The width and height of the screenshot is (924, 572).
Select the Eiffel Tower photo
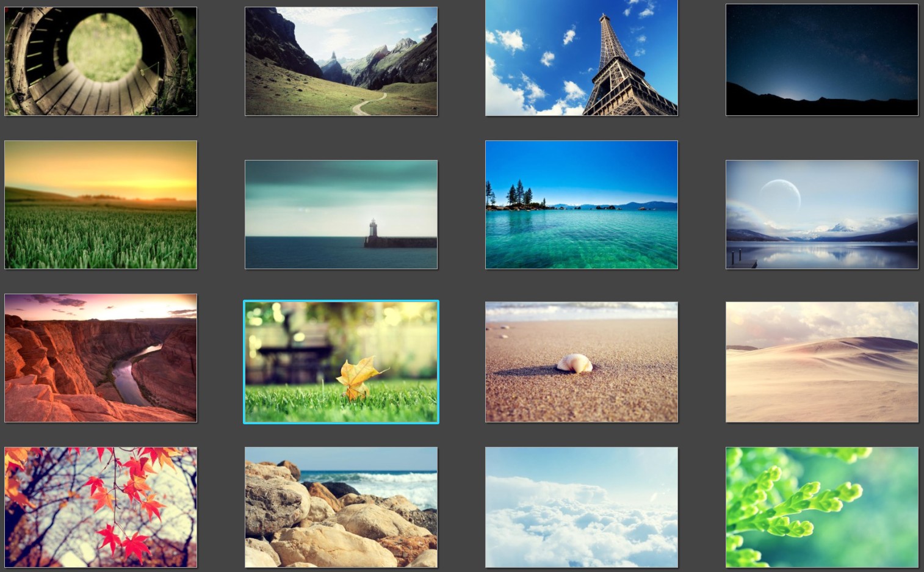tap(582, 58)
